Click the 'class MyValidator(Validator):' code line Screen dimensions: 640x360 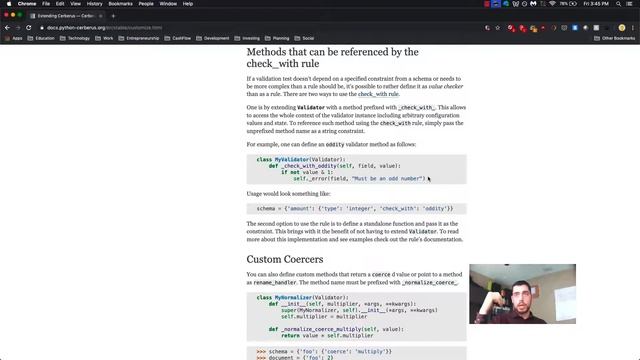pos(301,160)
